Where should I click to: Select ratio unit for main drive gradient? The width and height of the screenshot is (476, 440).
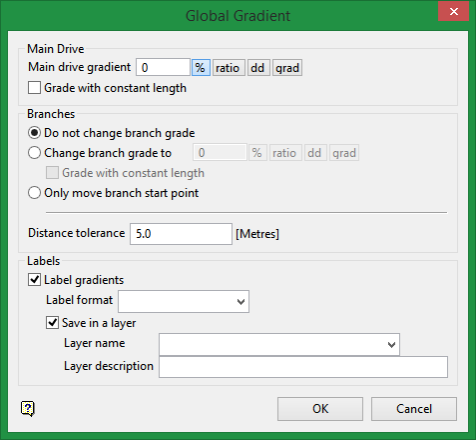[x=229, y=68]
